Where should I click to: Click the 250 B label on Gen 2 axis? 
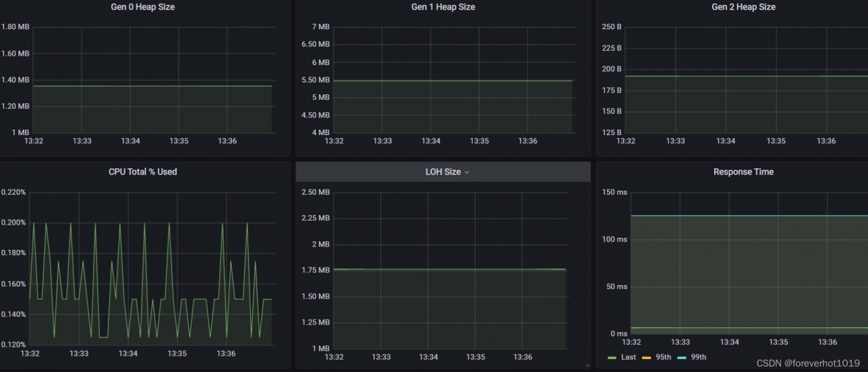(612, 27)
